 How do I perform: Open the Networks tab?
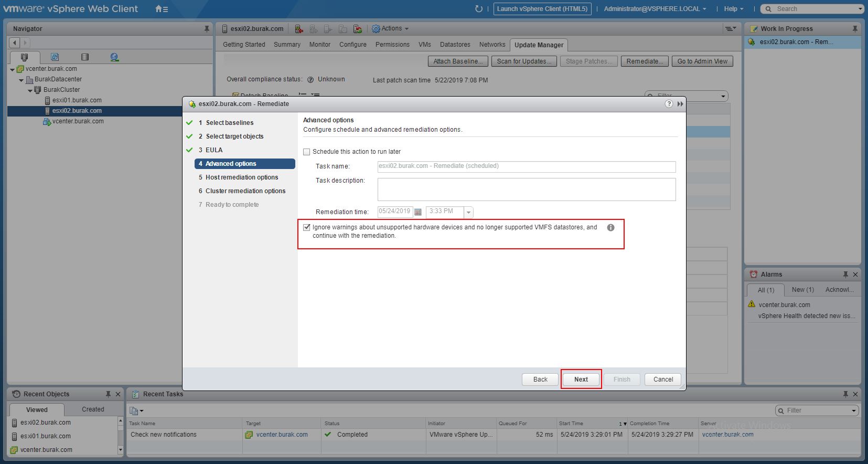[492, 45]
